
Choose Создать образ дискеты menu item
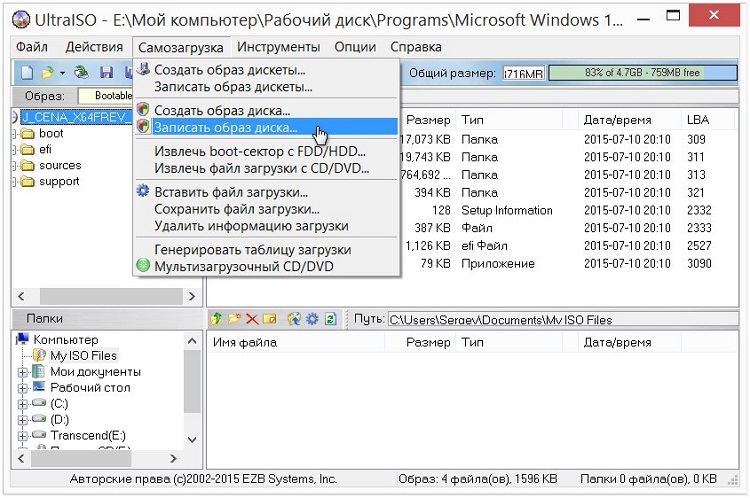(x=266, y=70)
